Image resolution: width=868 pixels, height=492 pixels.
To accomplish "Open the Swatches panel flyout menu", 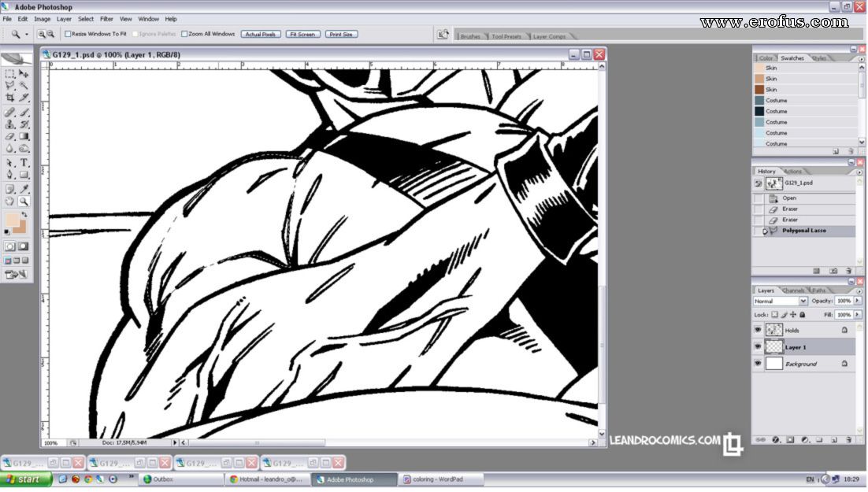I will click(x=862, y=59).
